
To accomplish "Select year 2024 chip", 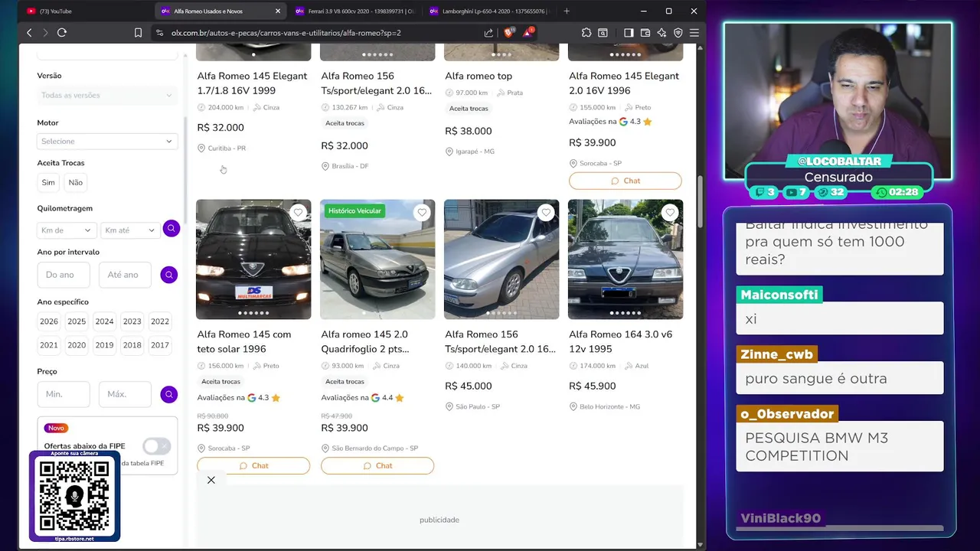I will (104, 321).
